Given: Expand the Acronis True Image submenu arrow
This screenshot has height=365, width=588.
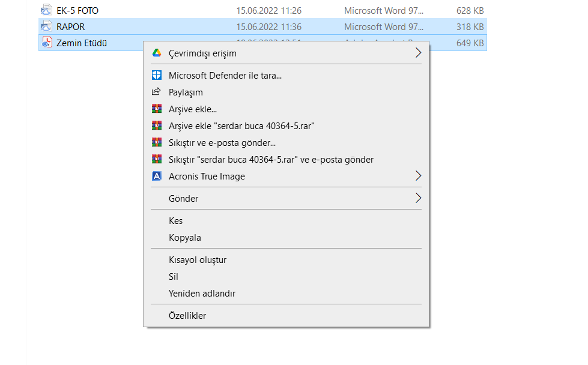Looking at the screenshot, I should click(x=418, y=176).
